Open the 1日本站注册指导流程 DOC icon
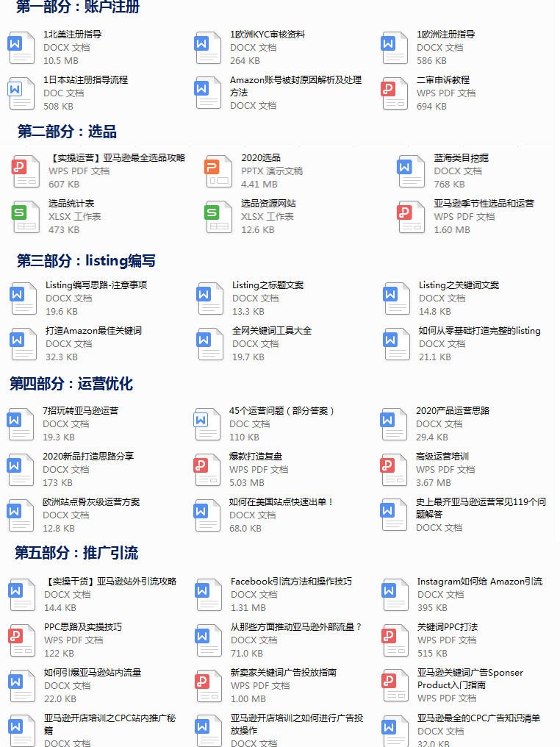The image size is (560, 747). point(21,93)
